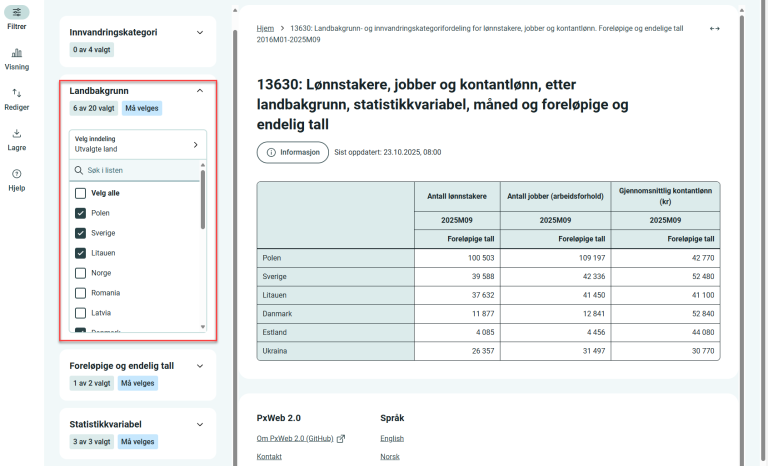Viewport: 768px width, 466px height.
Task: Click the 0 av 4 valgt badge
Action: click(x=92, y=50)
